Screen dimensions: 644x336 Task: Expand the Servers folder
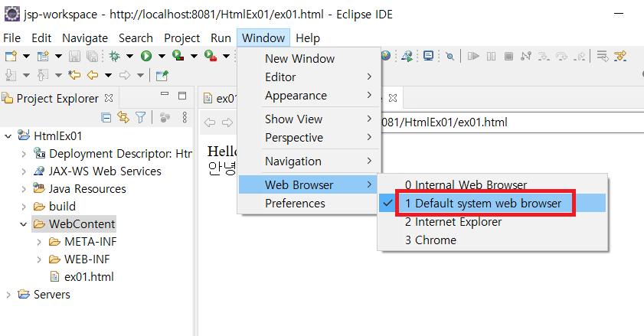click(8, 295)
